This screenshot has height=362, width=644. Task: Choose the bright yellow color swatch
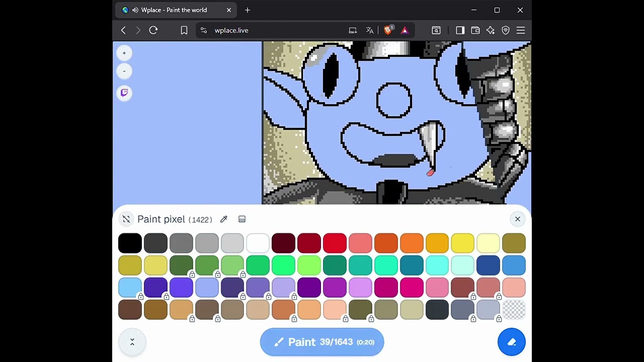pyautogui.click(x=463, y=243)
